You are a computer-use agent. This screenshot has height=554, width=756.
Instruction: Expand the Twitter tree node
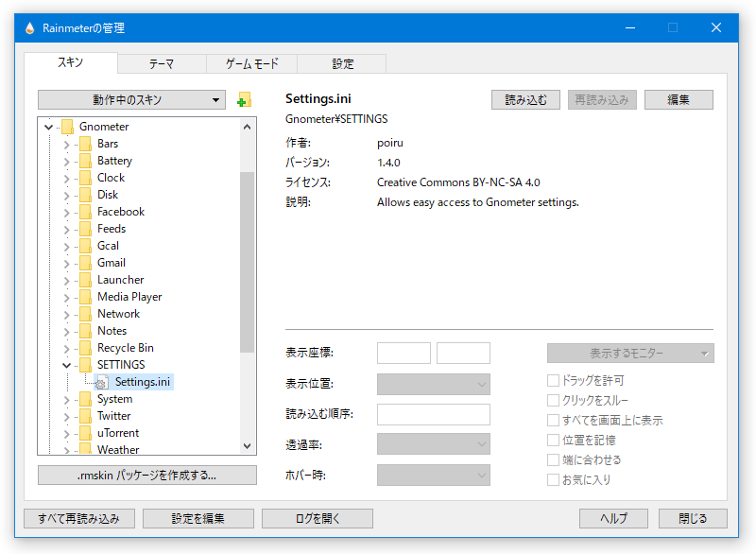66,417
